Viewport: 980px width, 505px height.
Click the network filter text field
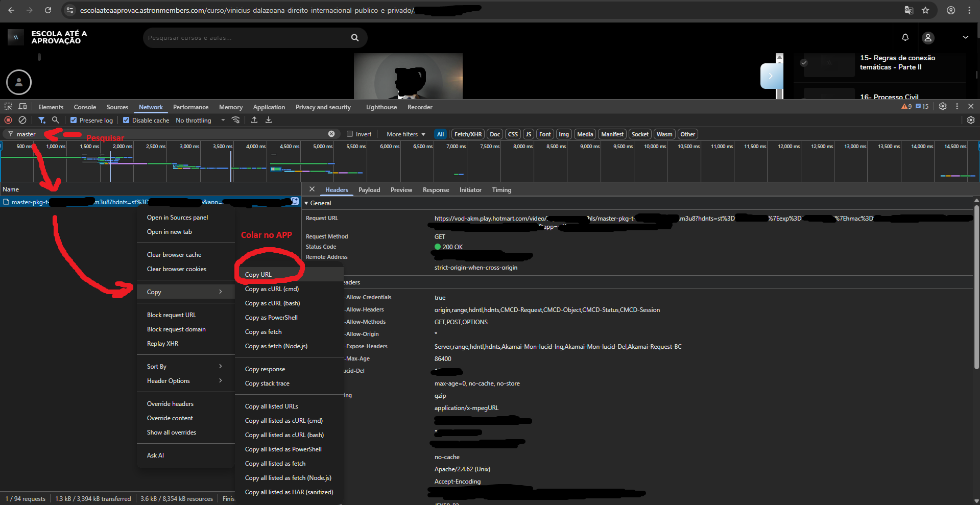tap(171, 134)
